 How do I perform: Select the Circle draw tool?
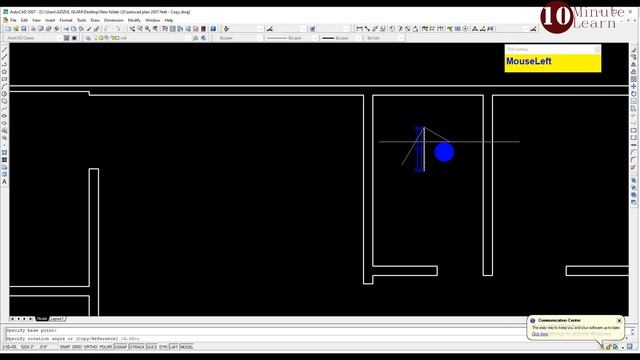[4, 94]
